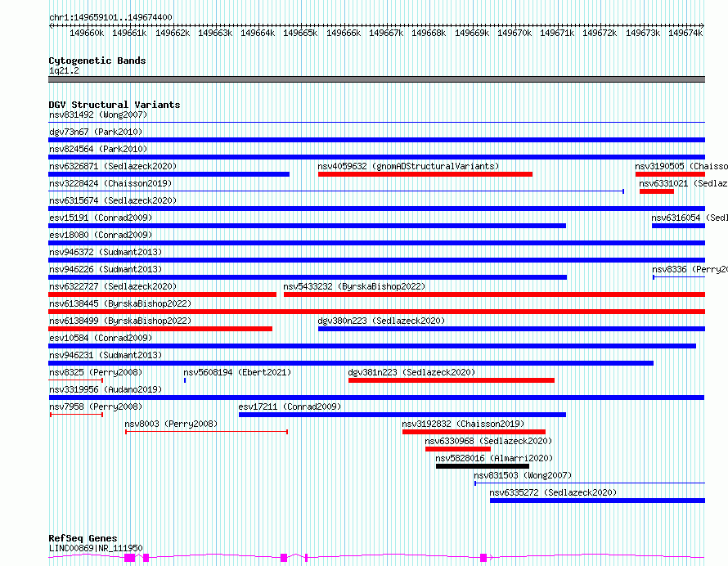Select the black nsv5828016 (Almarri2020) bar
The width and height of the screenshot is (728, 566).
pyautogui.click(x=483, y=467)
